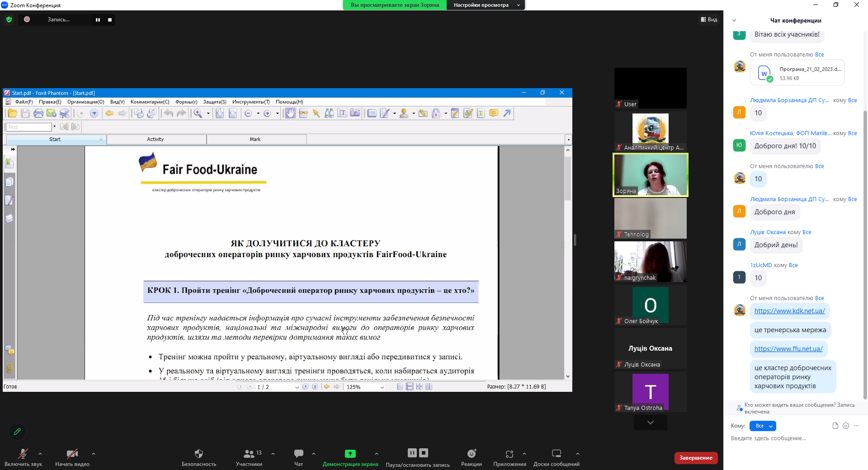Click the Zoom in plus circle icon
868x470 pixels.
(267, 113)
